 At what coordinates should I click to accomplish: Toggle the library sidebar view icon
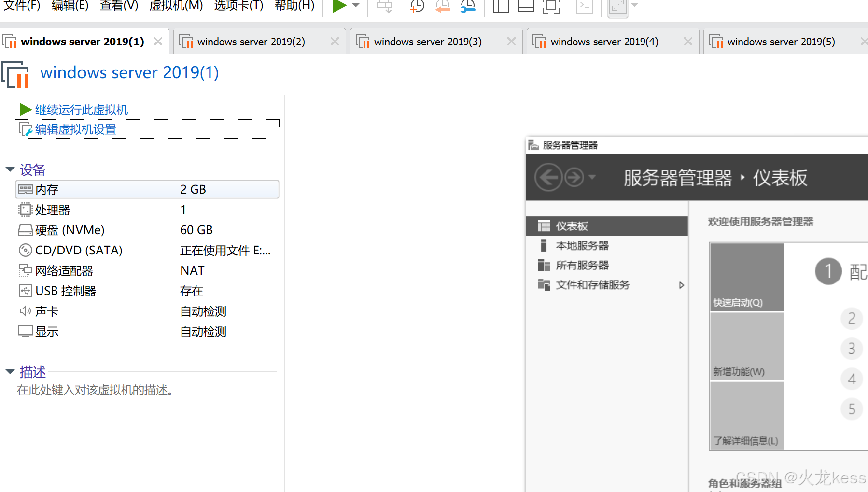point(501,6)
